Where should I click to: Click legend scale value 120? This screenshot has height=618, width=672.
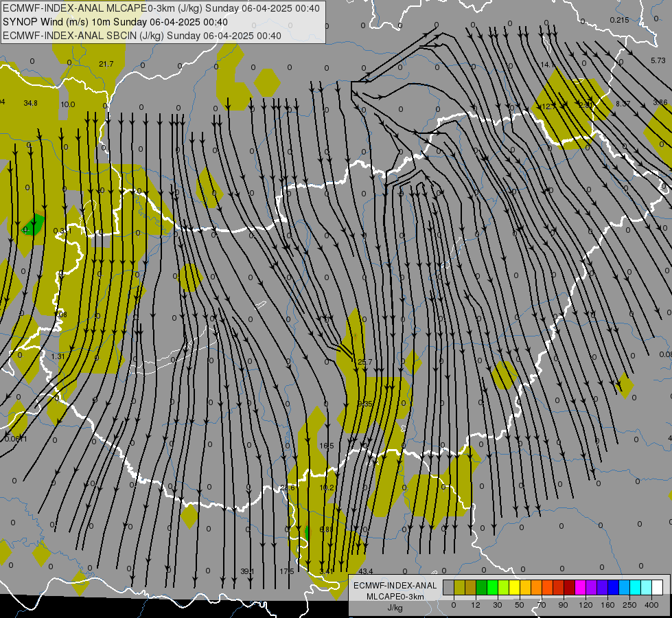[586, 605]
